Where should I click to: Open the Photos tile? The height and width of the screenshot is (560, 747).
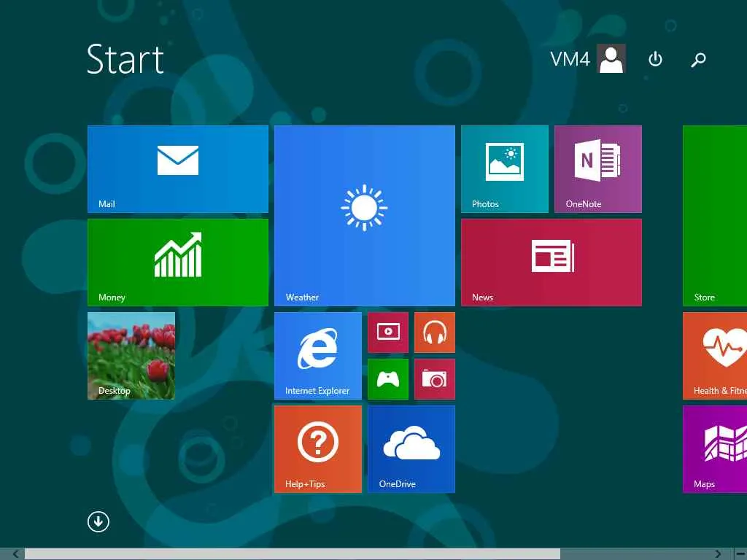tap(505, 169)
